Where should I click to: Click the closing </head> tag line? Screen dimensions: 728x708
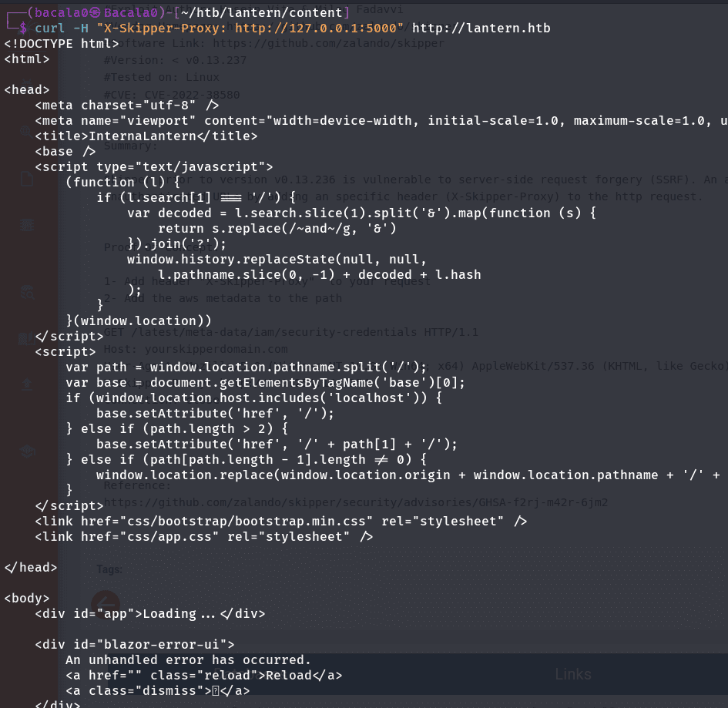click(31, 567)
